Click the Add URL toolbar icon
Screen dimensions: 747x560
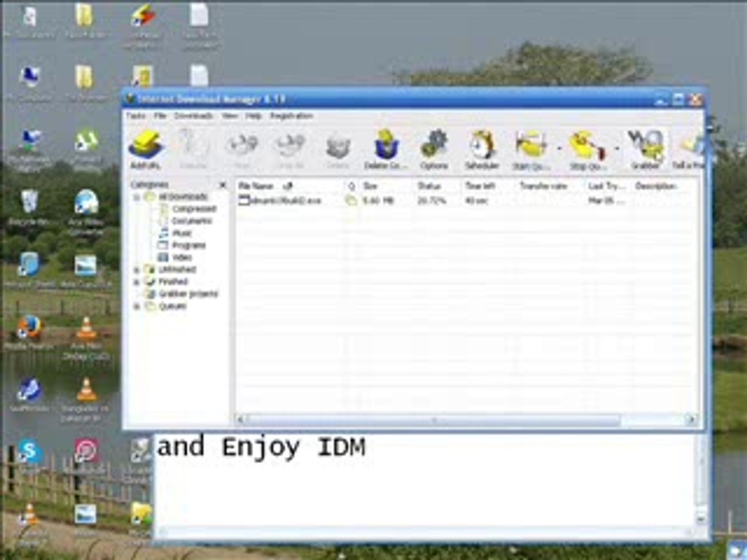146,150
